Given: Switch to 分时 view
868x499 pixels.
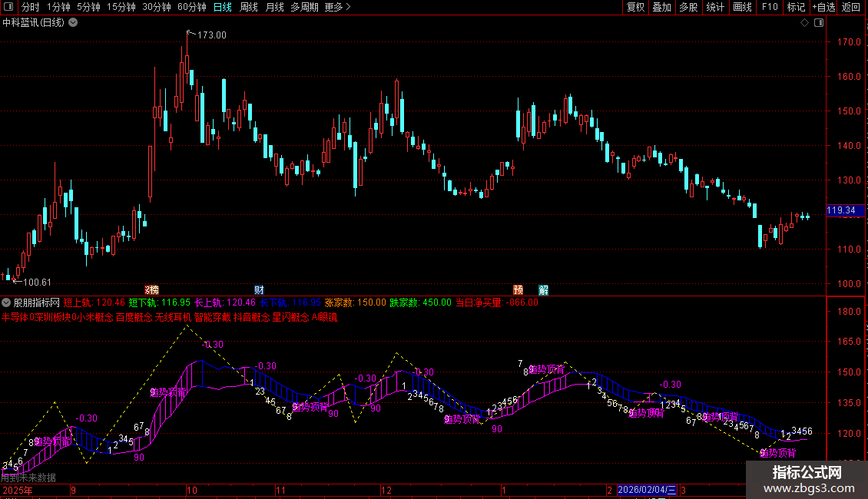Looking at the screenshot, I should pyautogui.click(x=31, y=7).
